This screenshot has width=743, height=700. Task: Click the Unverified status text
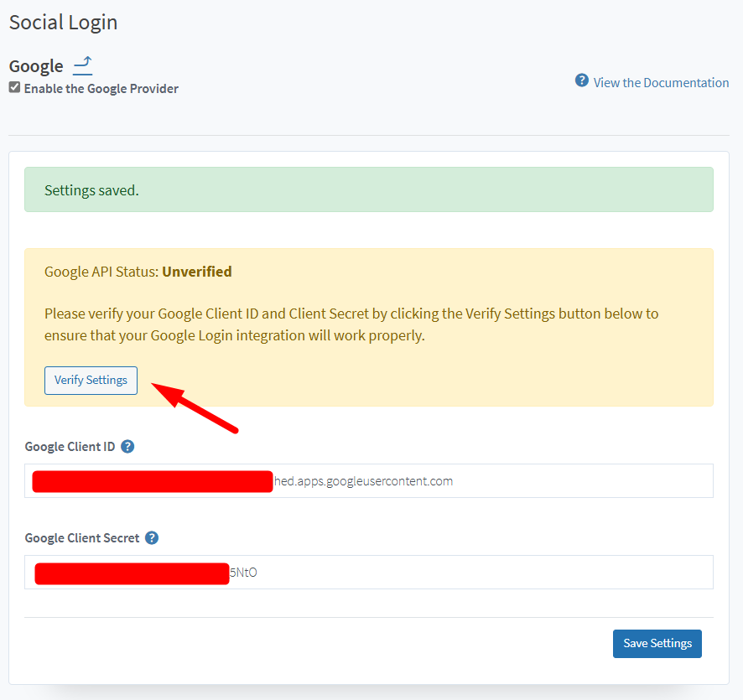197,272
